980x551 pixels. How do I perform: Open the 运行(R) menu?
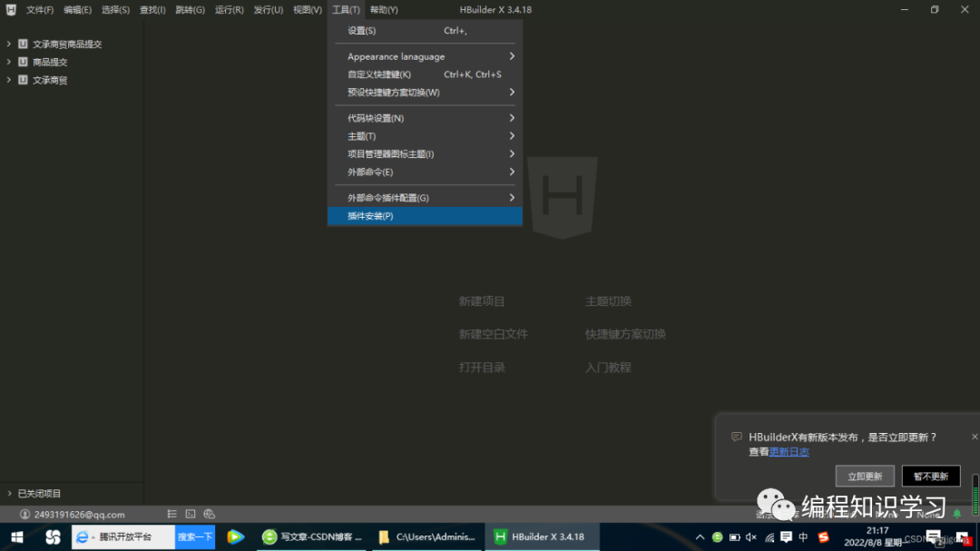[227, 9]
